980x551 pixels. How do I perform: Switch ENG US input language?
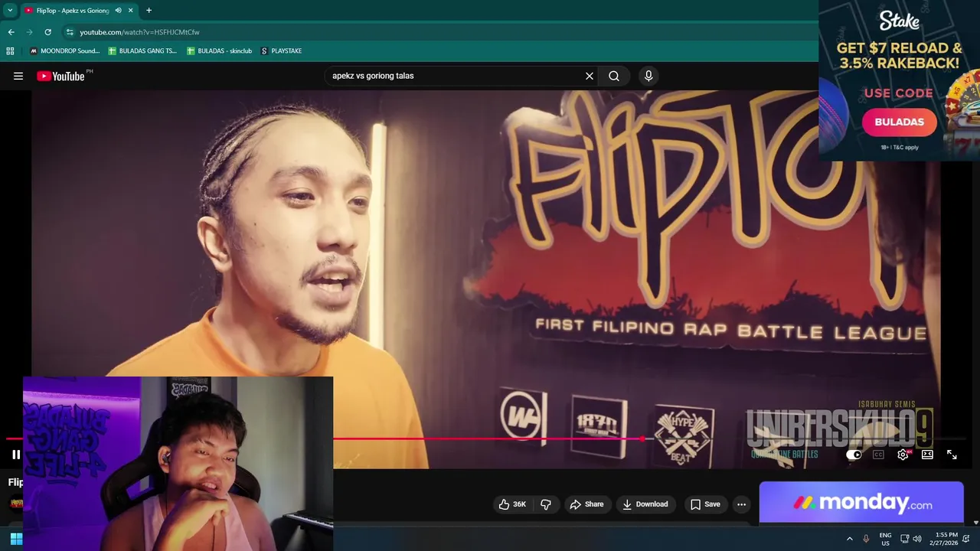(886, 539)
